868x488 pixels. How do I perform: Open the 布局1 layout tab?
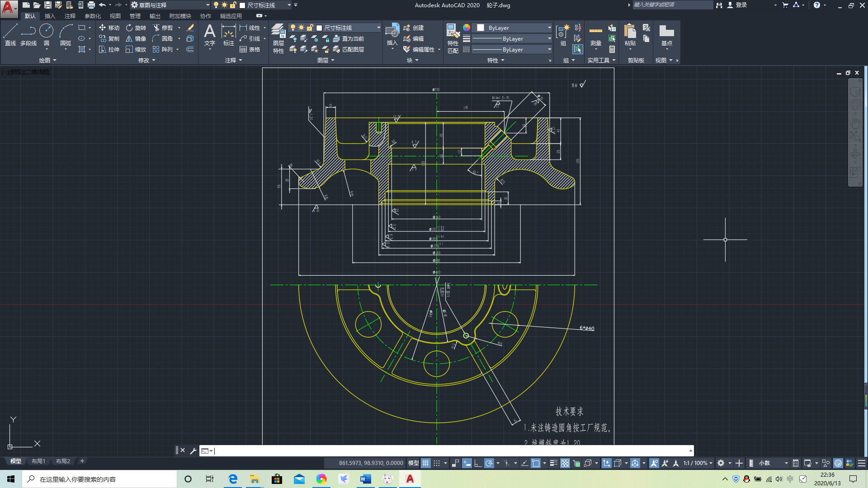[x=38, y=461]
